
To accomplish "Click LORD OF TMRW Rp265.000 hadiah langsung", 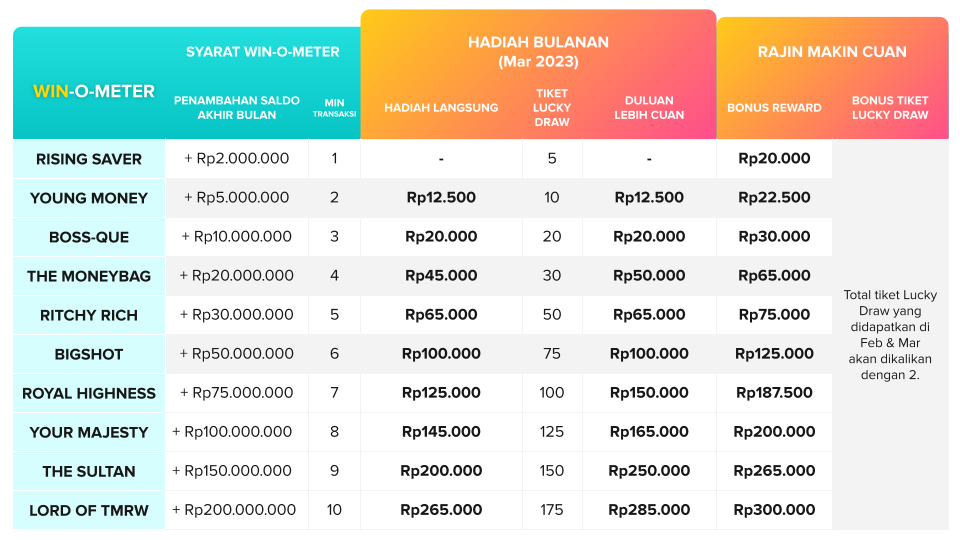I will 441,510.
